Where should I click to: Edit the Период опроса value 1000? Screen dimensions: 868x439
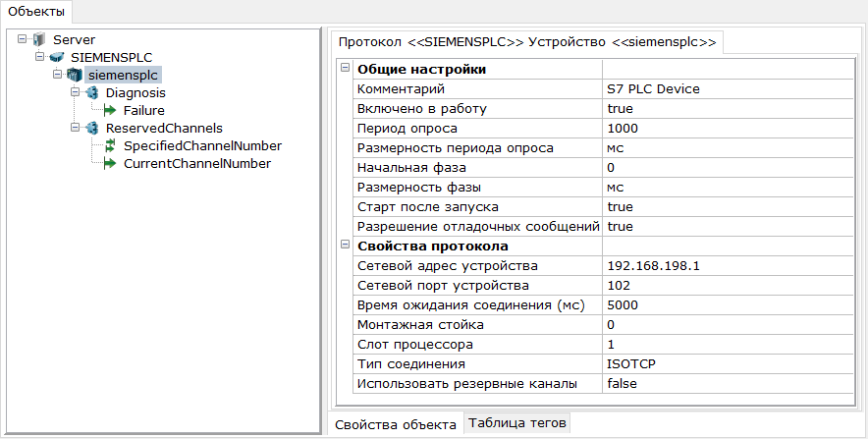point(728,129)
